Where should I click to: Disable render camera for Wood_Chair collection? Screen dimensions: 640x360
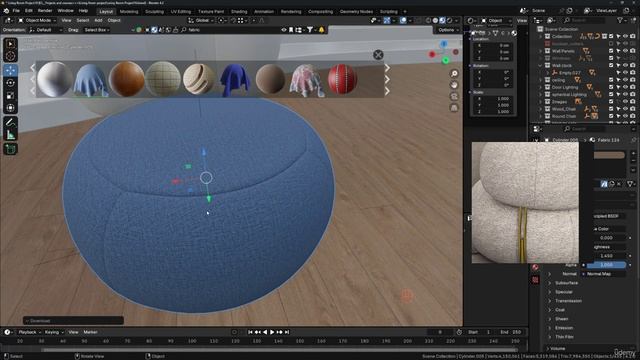tap(632, 109)
